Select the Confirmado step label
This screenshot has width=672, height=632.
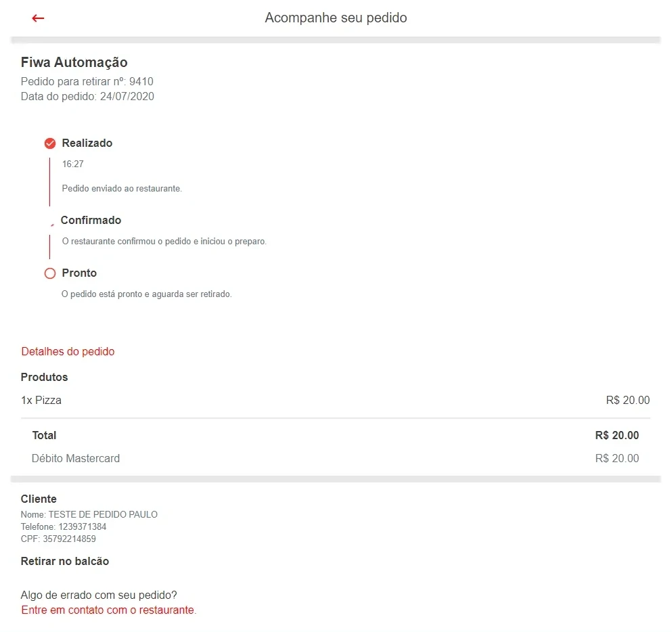91,221
